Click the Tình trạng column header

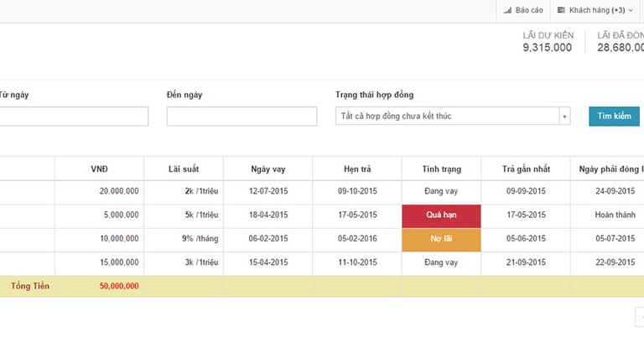[441, 168]
